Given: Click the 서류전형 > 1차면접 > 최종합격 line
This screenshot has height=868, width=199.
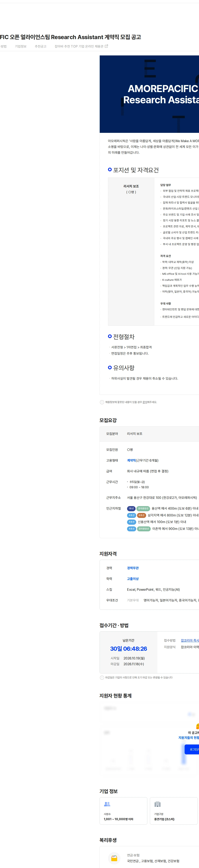Looking at the screenshot, I should click(x=132, y=347).
